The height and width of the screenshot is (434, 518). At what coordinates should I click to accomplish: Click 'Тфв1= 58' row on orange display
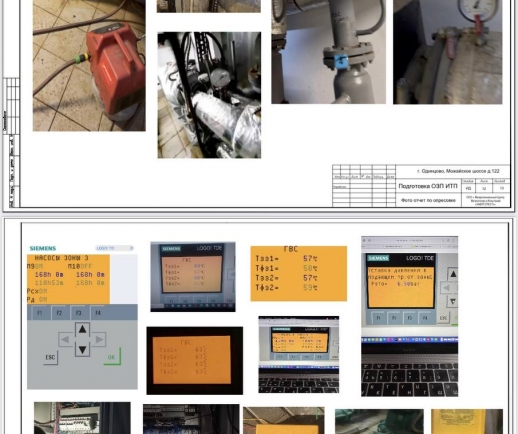pyautogui.click(x=287, y=268)
